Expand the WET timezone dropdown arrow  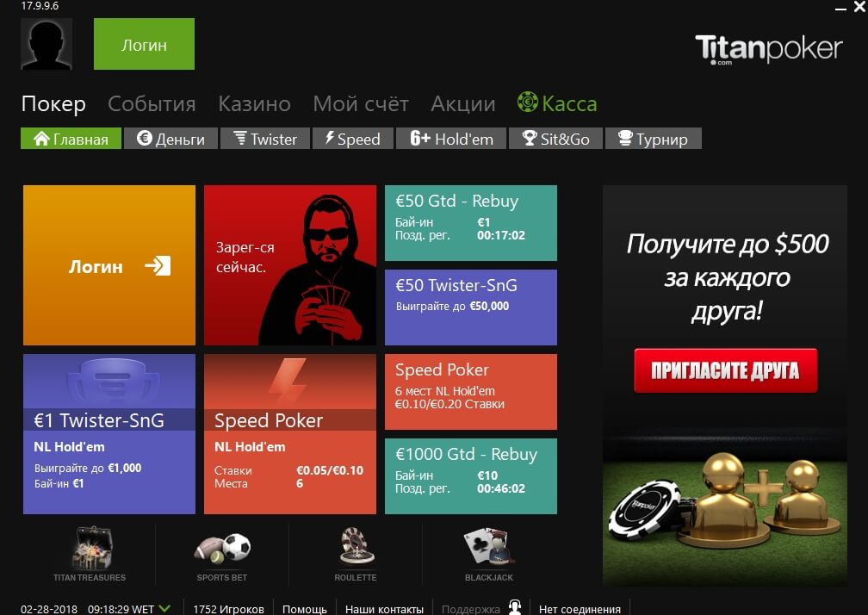(164, 608)
